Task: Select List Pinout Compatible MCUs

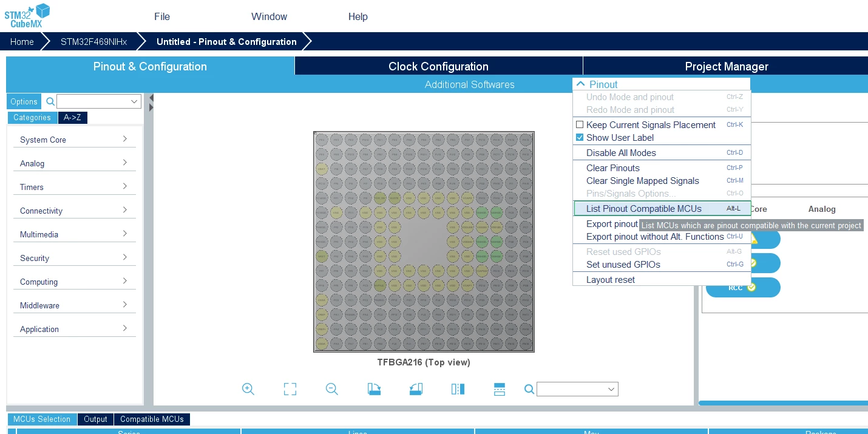Action: 662,209
